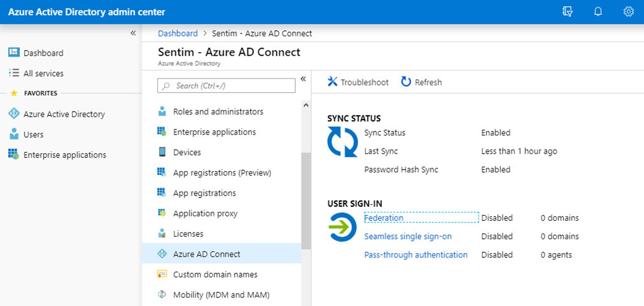Click the Enterprise applications favorites icon
The width and height of the screenshot is (644, 306).
14,154
